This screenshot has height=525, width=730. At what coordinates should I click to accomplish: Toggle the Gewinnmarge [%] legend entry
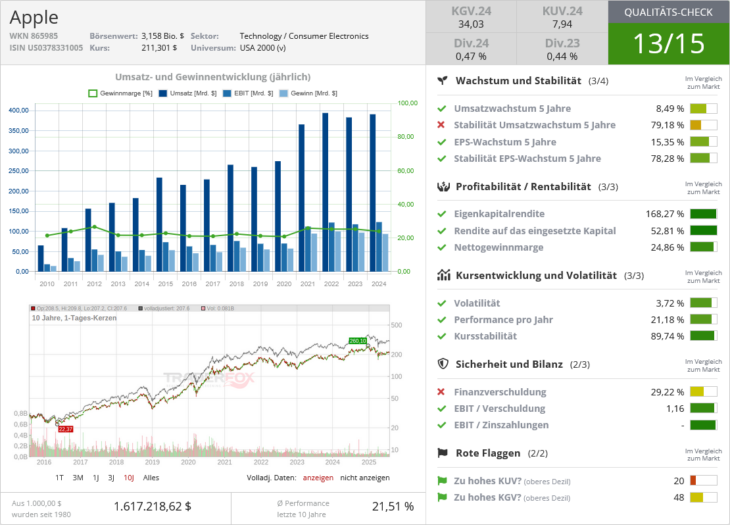(121, 93)
